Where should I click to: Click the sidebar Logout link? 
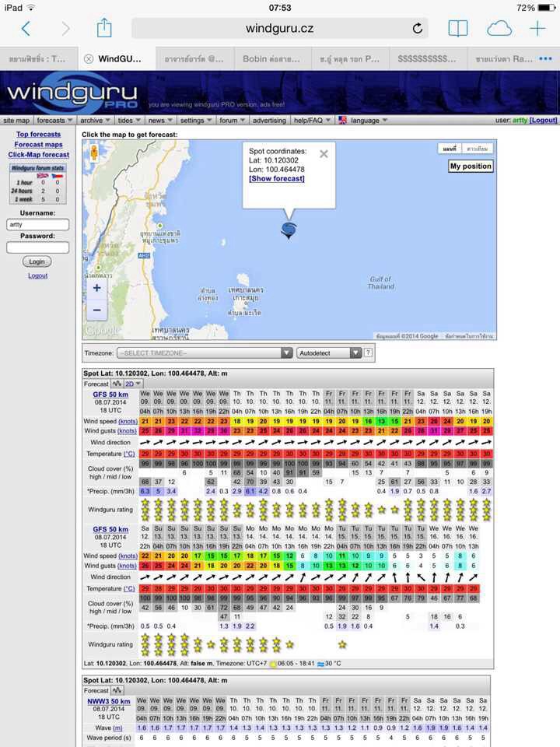point(37,275)
